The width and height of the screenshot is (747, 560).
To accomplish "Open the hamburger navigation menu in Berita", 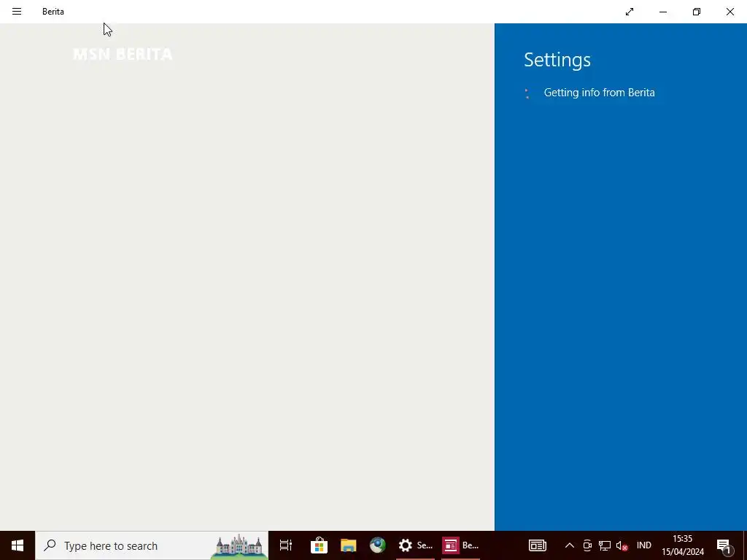I will pyautogui.click(x=17, y=12).
